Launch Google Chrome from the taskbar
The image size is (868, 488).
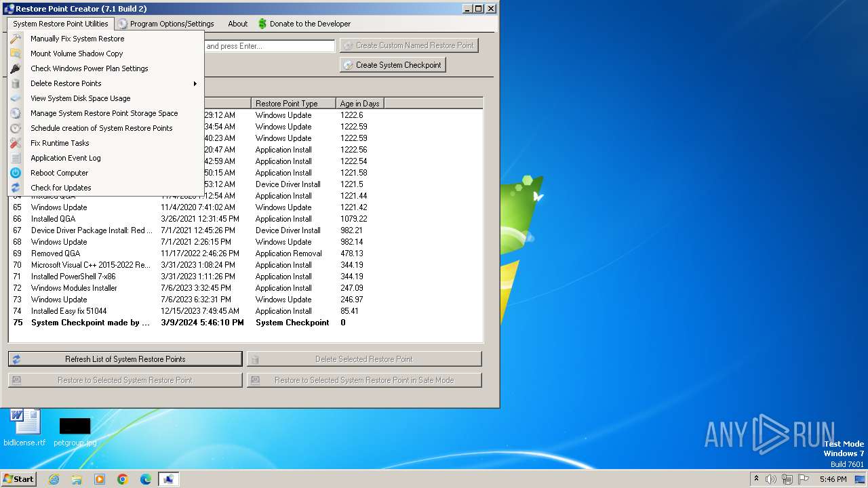pos(123,479)
